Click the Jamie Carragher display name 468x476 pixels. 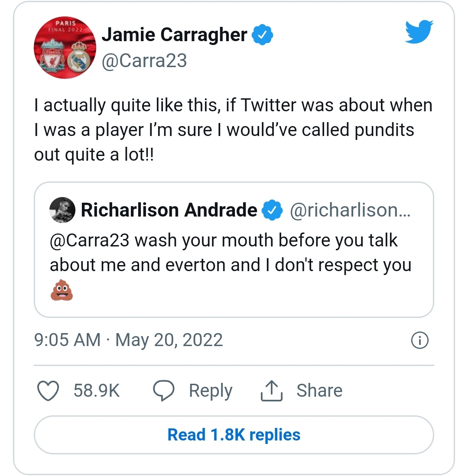(x=174, y=35)
